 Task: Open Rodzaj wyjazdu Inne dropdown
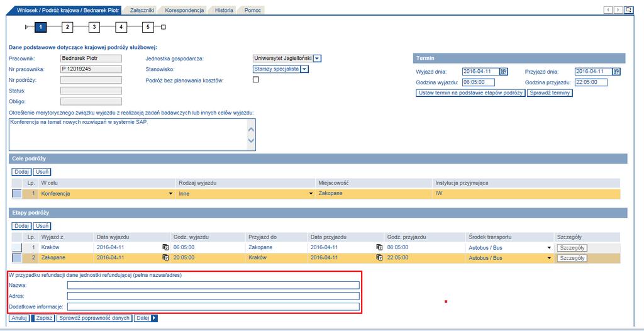coord(311,194)
